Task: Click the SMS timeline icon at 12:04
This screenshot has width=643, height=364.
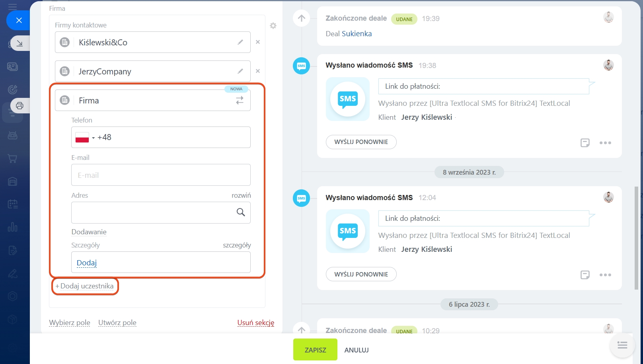Action: coord(302,198)
